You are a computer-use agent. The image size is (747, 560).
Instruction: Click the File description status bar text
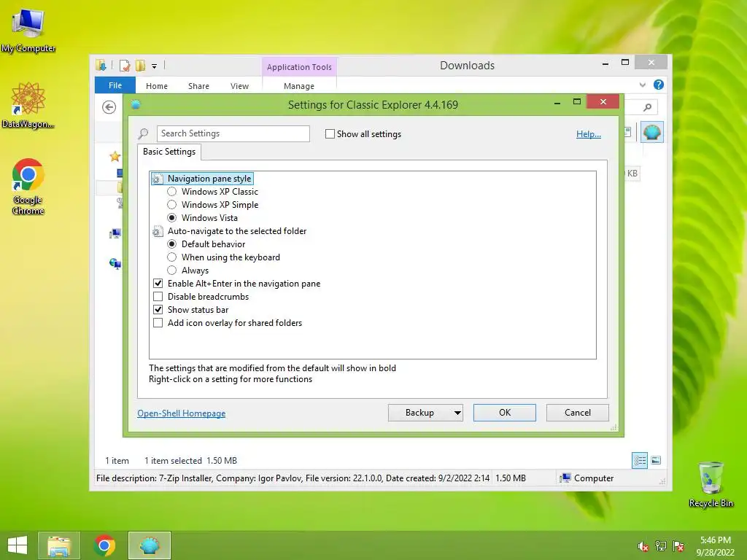(x=293, y=478)
